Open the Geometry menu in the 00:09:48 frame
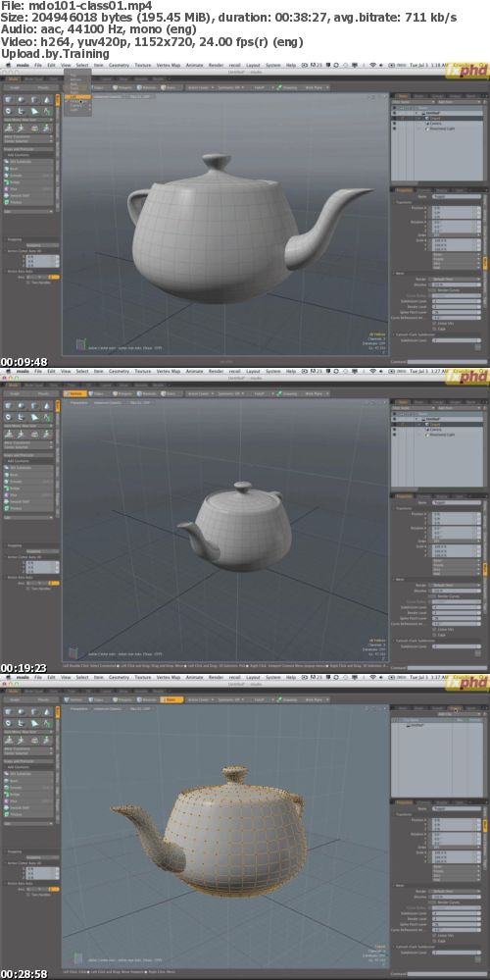Screen dimensions: 490x980 [120, 65]
